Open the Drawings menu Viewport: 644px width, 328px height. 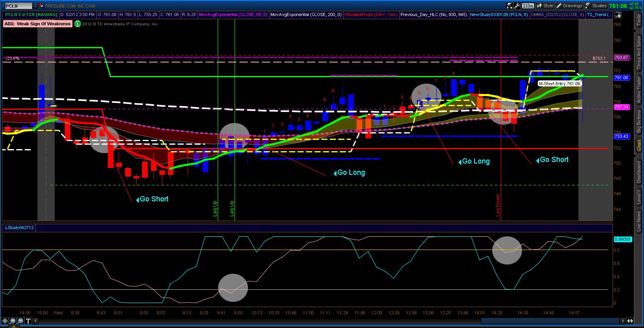point(569,6)
